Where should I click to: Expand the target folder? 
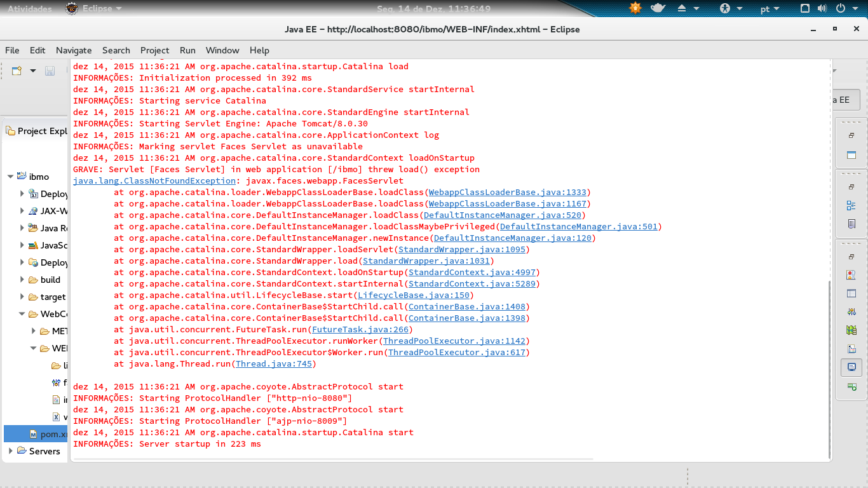click(x=22, y=297)
